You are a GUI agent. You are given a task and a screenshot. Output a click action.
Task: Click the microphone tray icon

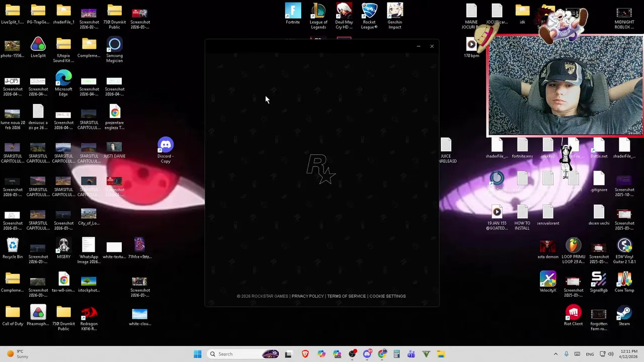[566, 354]
